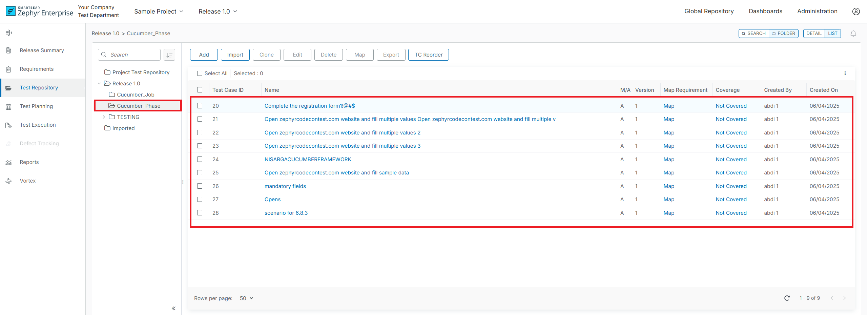Check the checkbox for test case 20

point(200,106)
